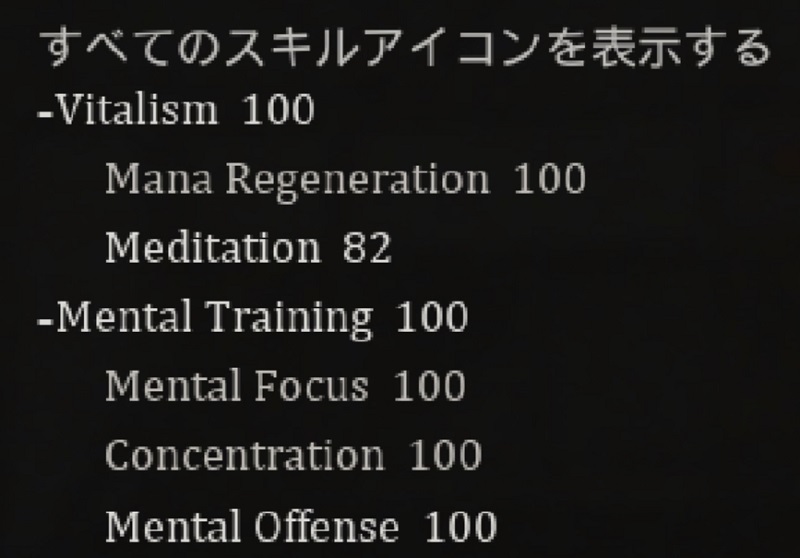The image size is (800, 558).
Task: Click the Vitalism value 100
Action: point(278,110)
